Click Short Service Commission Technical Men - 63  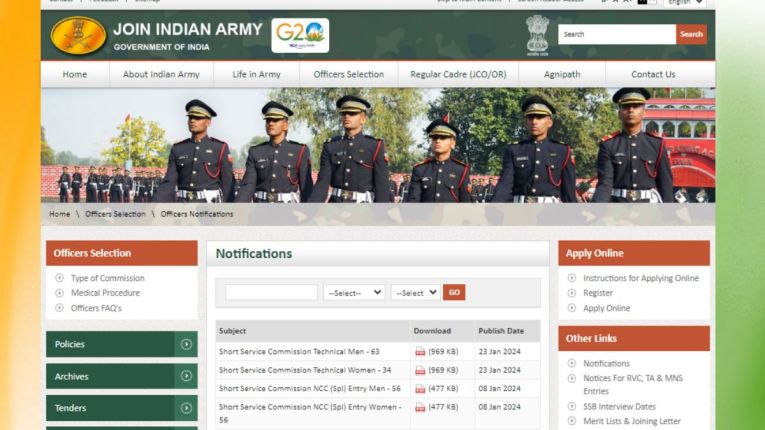pos(299,351)
